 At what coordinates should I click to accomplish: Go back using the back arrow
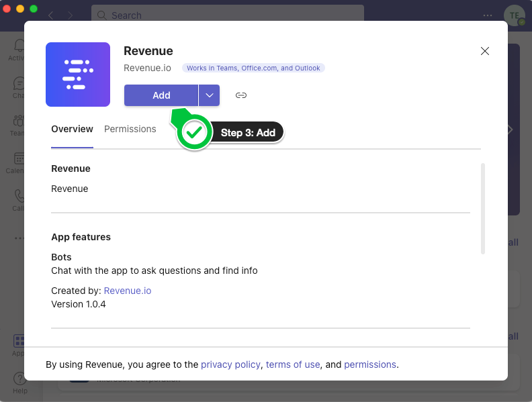click(51, 15)
